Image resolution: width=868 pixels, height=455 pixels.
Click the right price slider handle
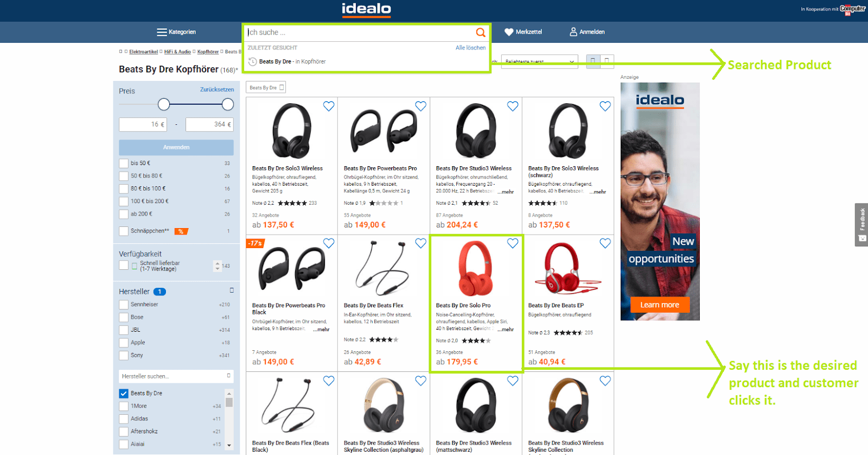[x=228, y=104]
